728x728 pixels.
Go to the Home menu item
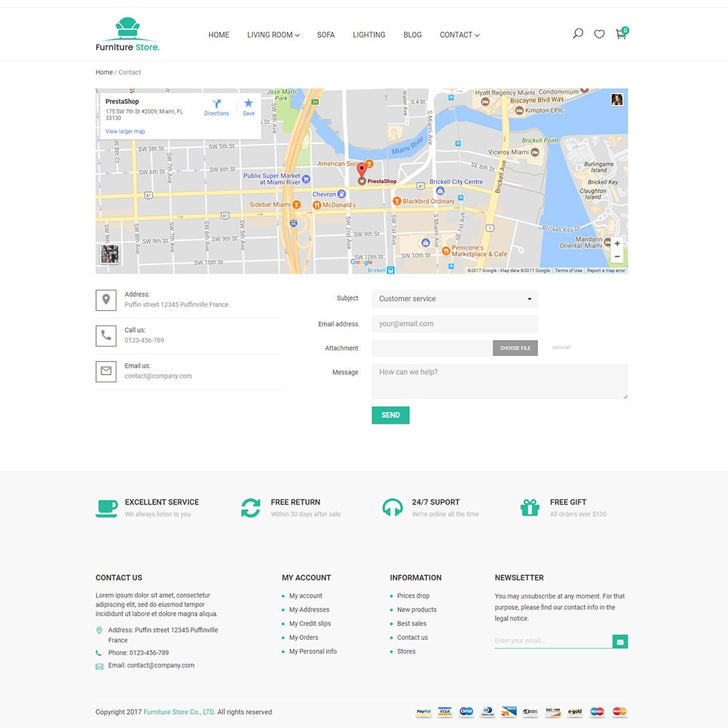tap(218, 35)
